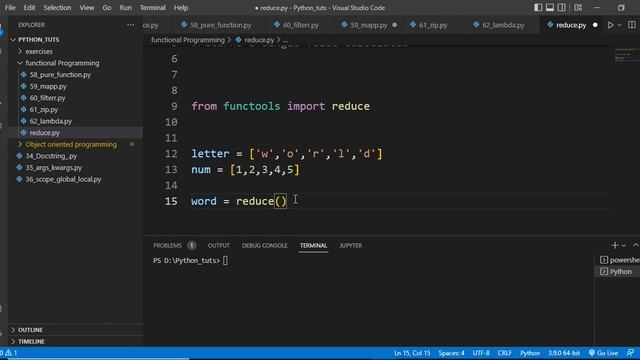640x360 pixels.
Task: Switch to TERMINAL panel tab
Action: click(x=313, y=245)
